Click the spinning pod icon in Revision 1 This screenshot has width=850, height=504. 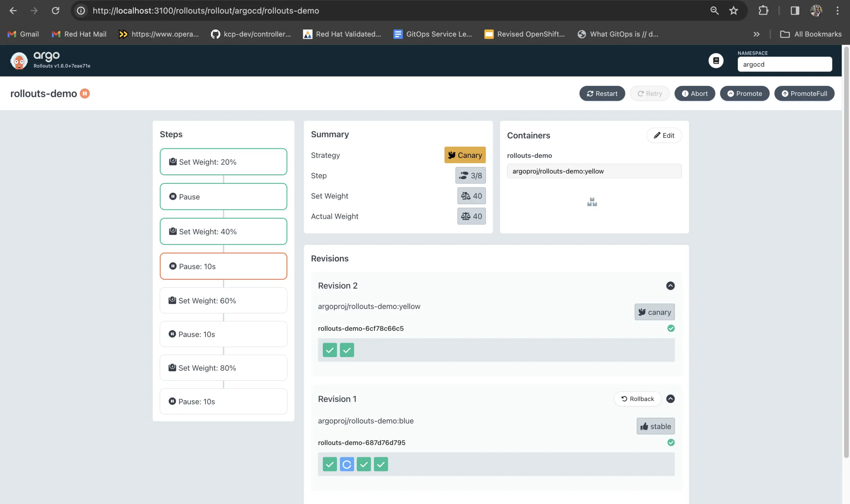[x=346, y=464]
